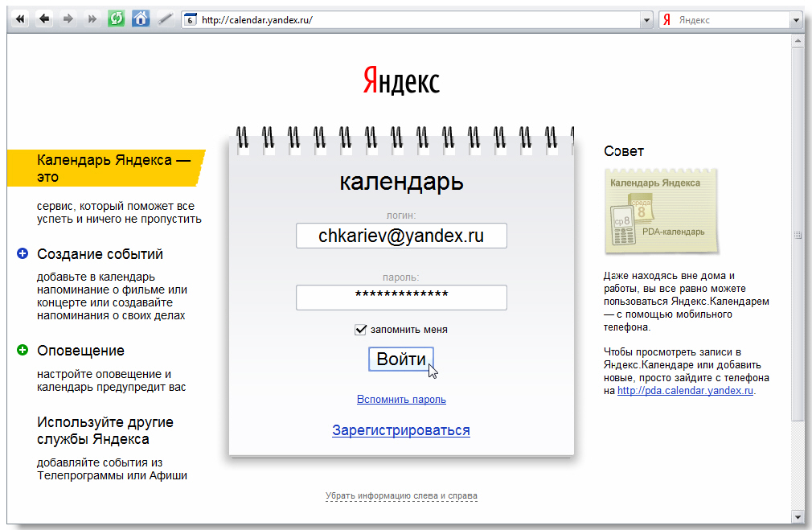Go back with the left arrow button
The height and width of the screenshot is (530, 812).
44,19
